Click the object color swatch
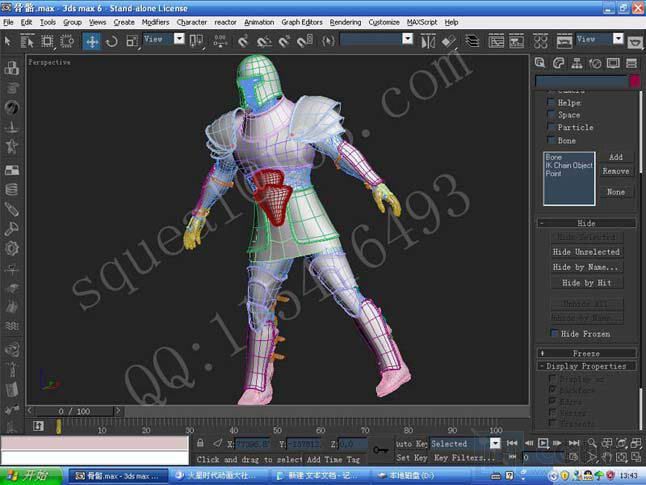This screenshot has width=646, height=485. [x=635, y=82]
